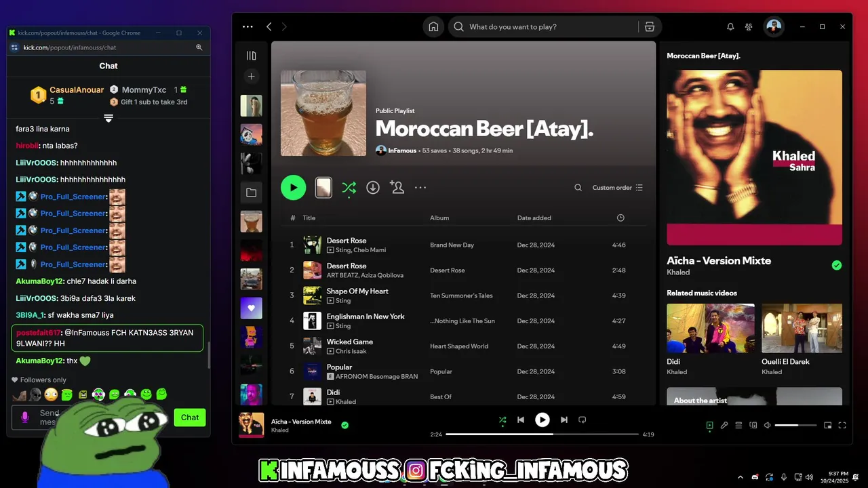The width and height of the screenshot is (868, 488).
Task: Adjust Spotify volume slider
Action: (x=796, y=426)
